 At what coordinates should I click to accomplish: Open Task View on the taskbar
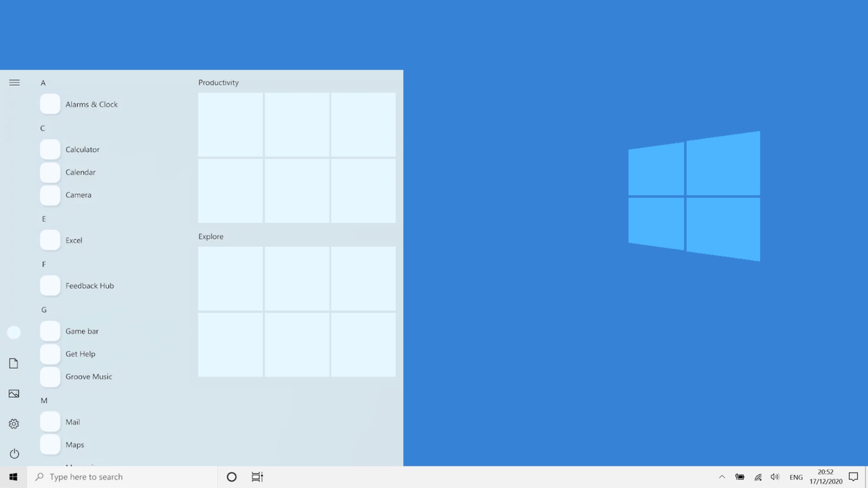pos(257,477)
